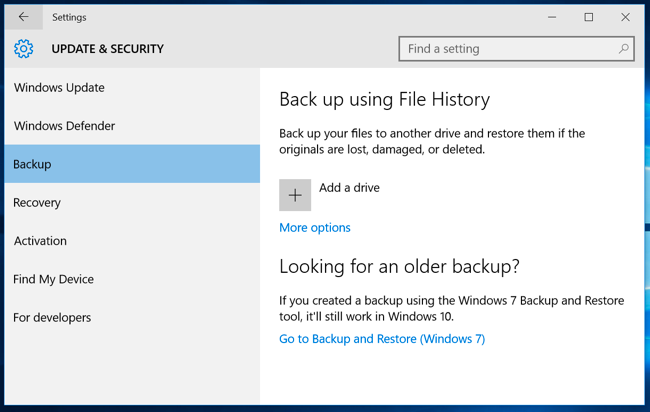
Task: Click the Add a drive label
Action: click(349, 188)
